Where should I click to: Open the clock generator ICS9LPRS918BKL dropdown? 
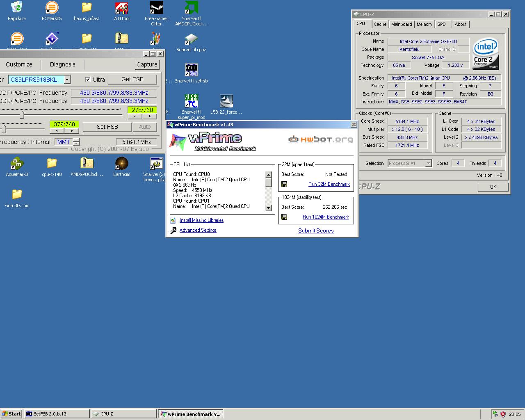tap(67, 80)
